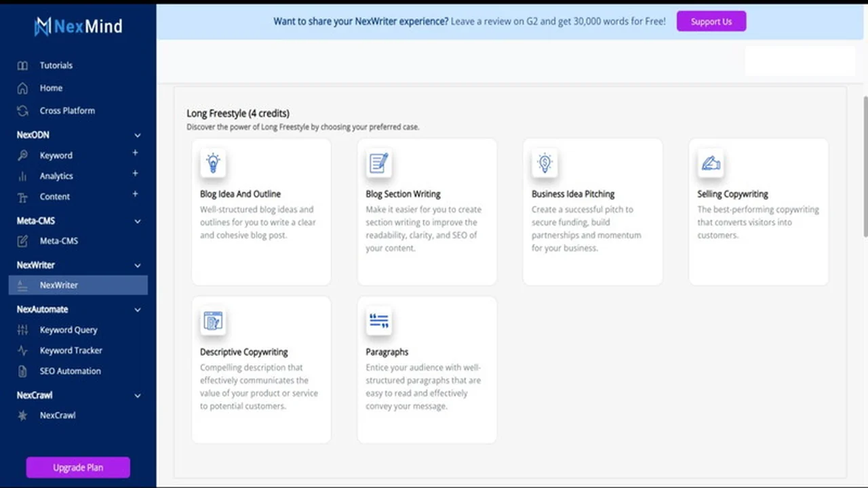The width and height of the screenshot is (868, 488).
Task: Navigate to Home from the sidebar
Action: click(x=51, y=88)
